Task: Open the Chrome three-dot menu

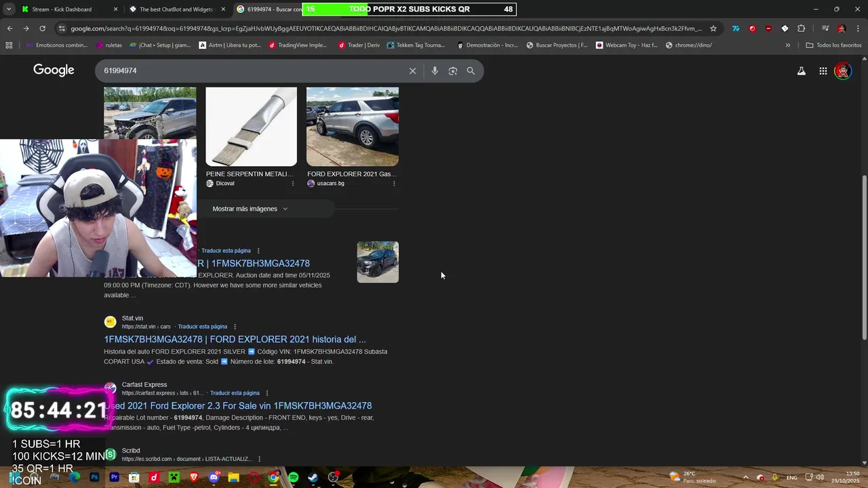Action: 858,28
